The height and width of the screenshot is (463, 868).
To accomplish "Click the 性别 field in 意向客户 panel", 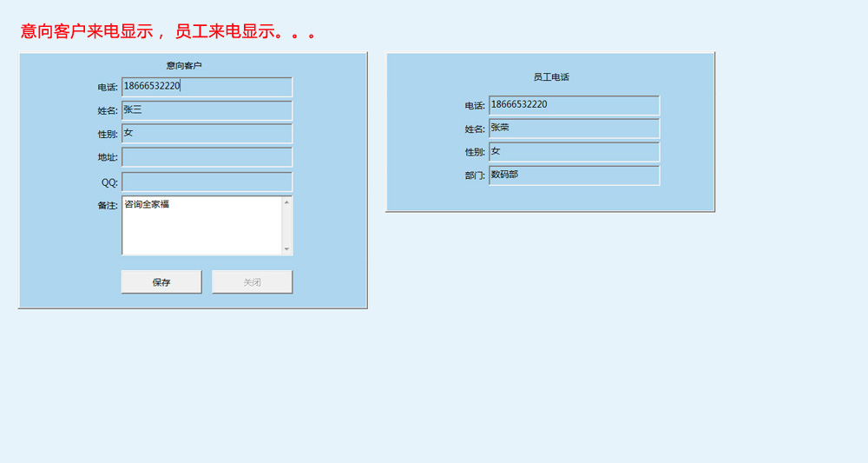I will (x=207, y=134).
